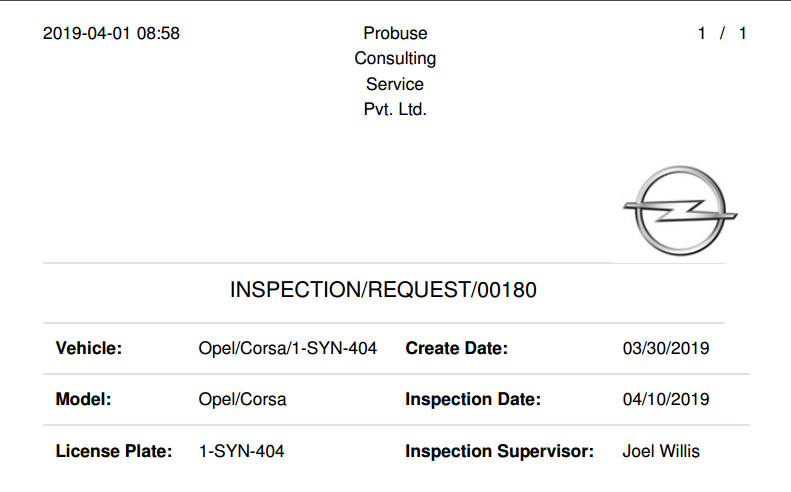
Task: Select the Opel/Corsa model value
Action: 242,399
